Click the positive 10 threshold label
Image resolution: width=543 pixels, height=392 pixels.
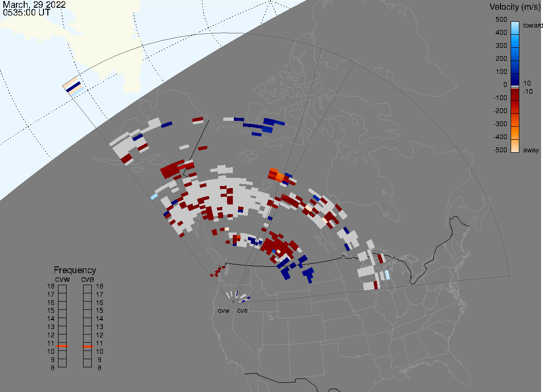tap(527, 83)
